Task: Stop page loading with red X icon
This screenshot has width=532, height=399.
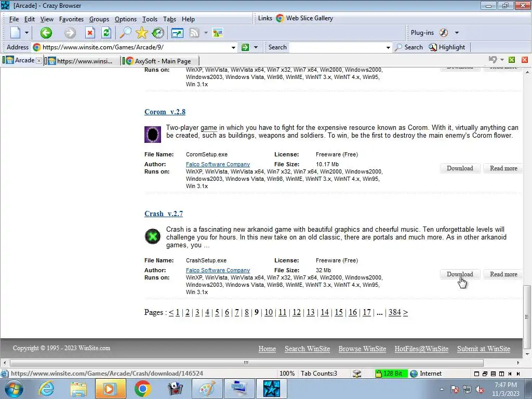Action: click(89, 33)
